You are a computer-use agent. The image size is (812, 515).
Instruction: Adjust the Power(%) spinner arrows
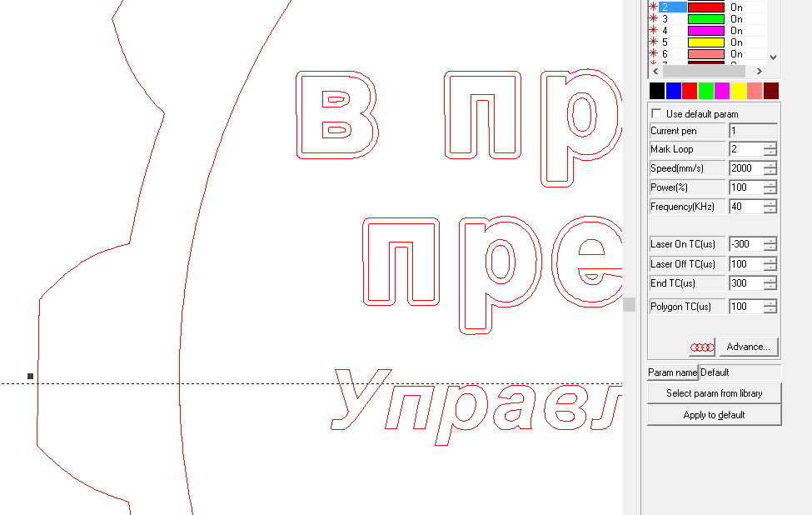point(770,187)
